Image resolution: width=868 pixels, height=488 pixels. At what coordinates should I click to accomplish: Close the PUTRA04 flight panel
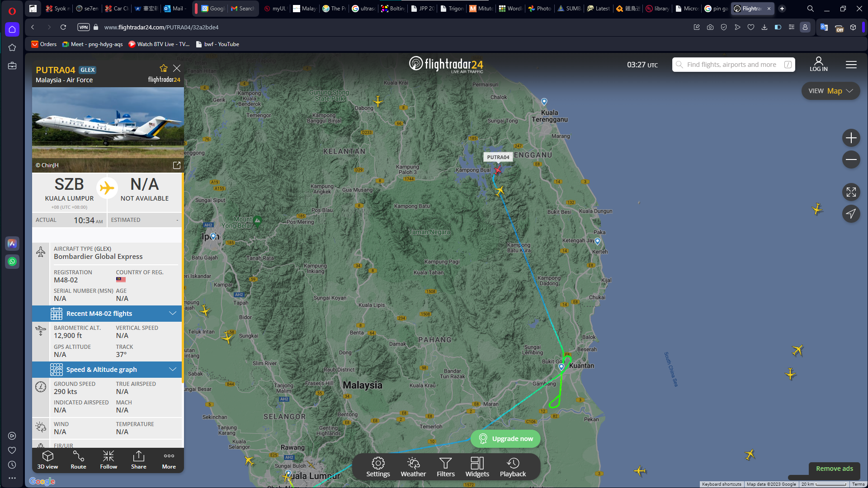pos(177,68)
